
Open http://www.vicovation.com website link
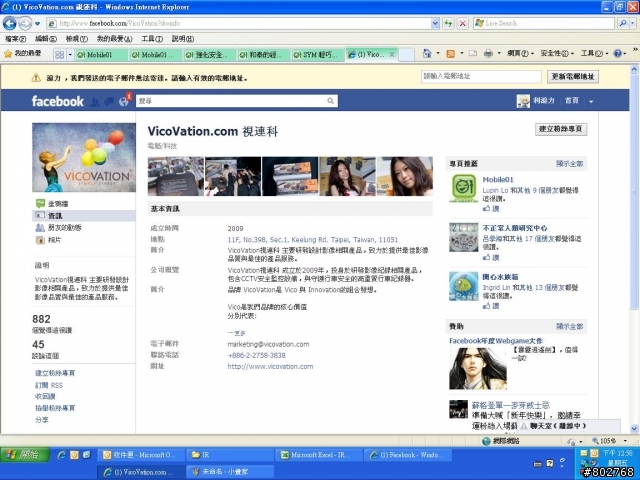click(270, 367)
